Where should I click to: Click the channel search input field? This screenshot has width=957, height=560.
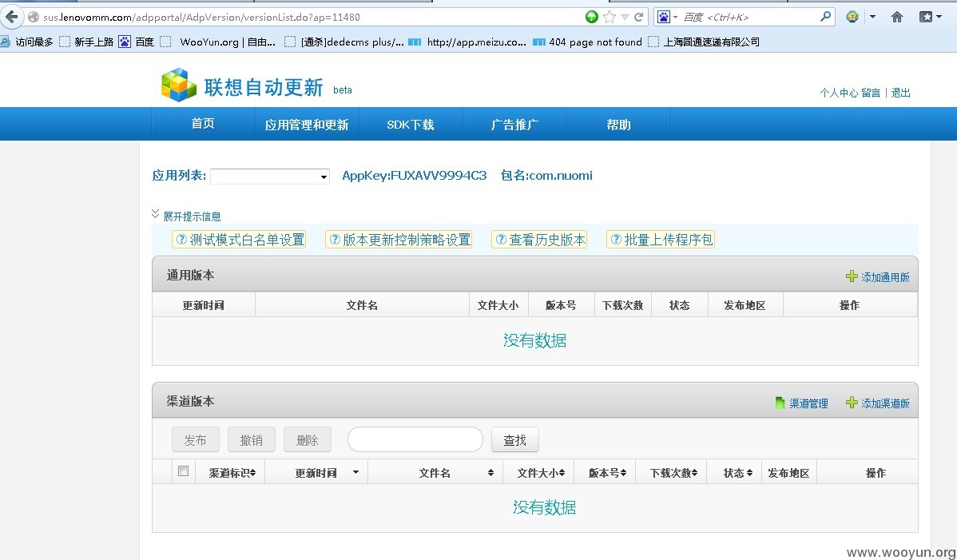coord(415,440)
